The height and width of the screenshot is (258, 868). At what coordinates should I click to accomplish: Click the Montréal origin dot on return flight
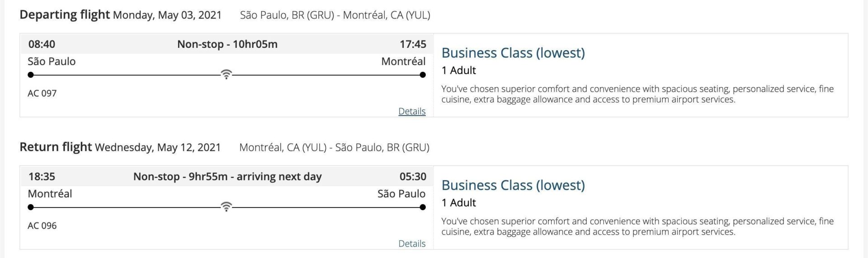[x=31, y=207]
